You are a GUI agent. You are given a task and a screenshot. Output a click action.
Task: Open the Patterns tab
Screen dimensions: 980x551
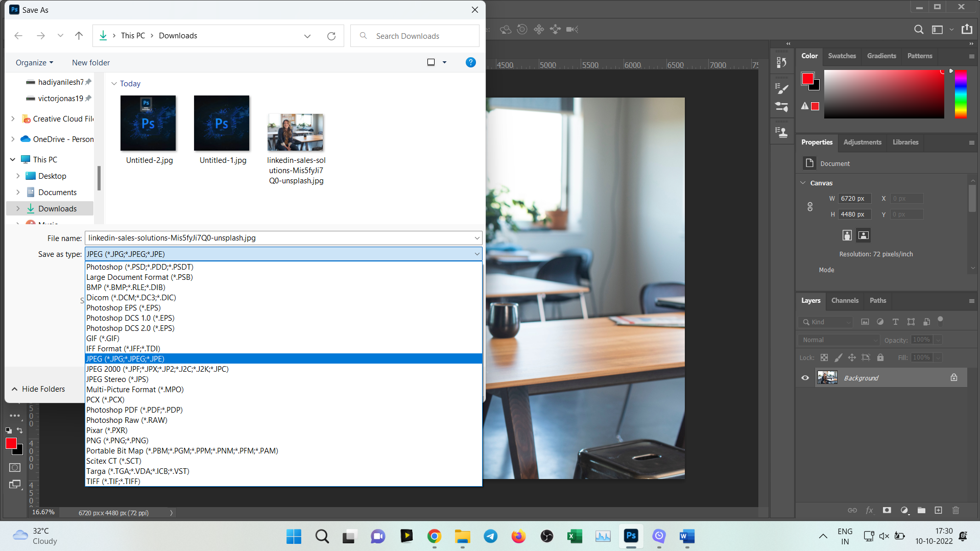click(920, 56)
